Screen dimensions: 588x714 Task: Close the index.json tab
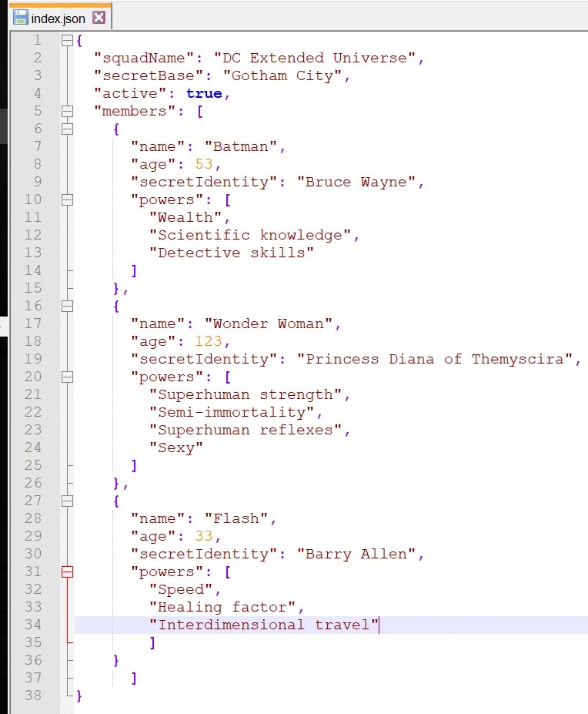click(99, 18)
